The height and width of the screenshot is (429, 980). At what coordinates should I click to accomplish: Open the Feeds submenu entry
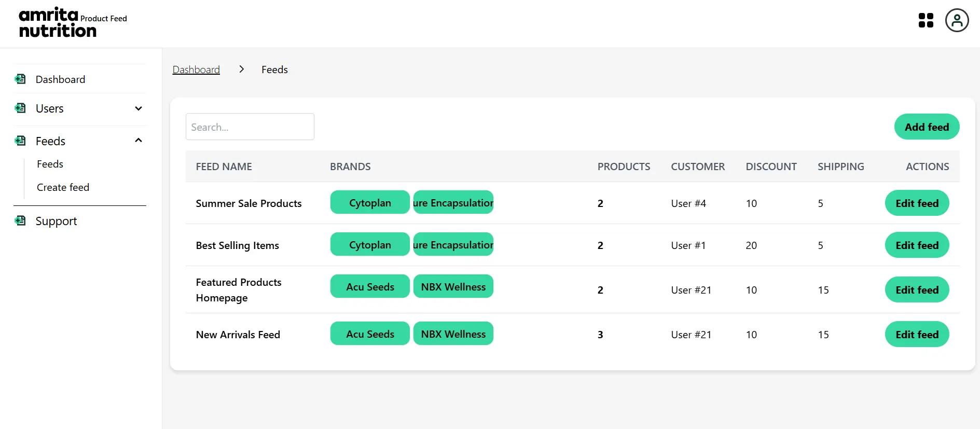pos(50,164)
